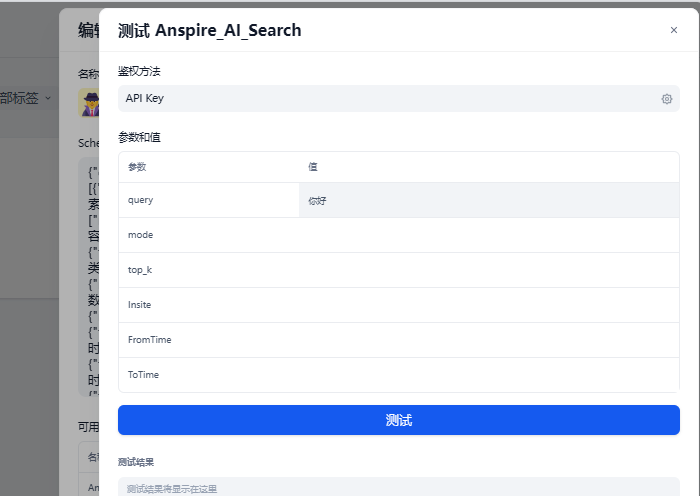Edit the query value field containing 你好

tap(489, 200)
